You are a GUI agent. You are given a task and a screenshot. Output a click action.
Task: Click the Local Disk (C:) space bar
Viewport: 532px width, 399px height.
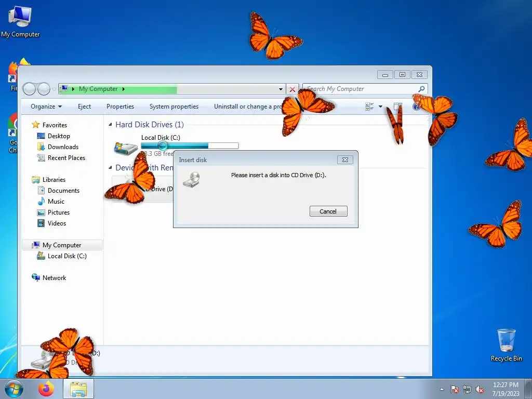(x=190, y=145)
